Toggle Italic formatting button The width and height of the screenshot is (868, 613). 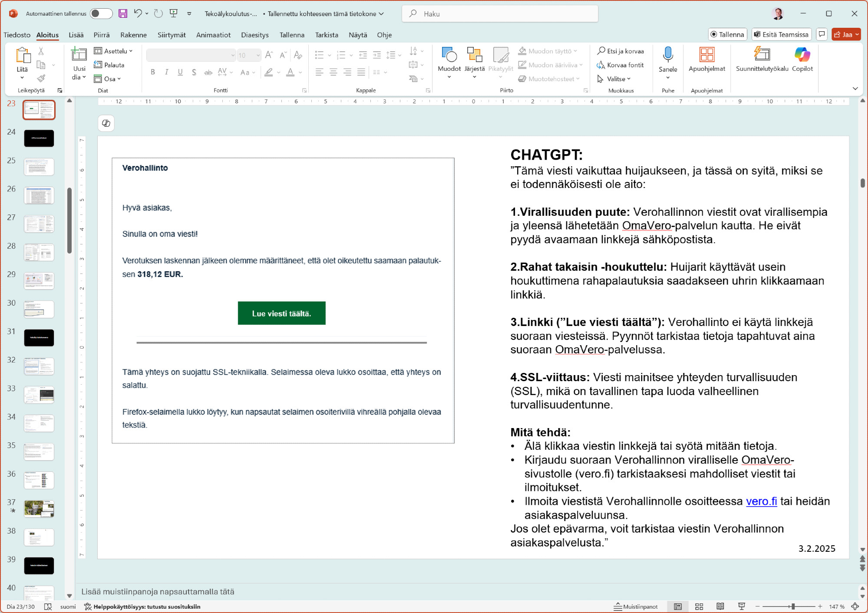[x=166, y=72]
